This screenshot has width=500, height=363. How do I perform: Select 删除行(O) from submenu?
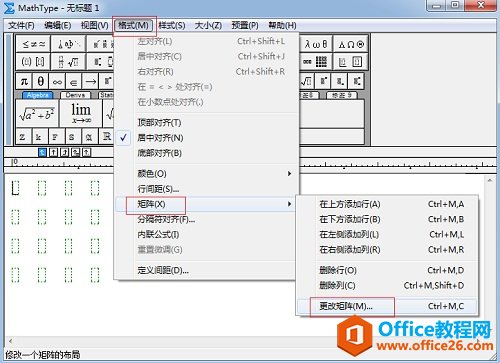[x=387, y=270]
